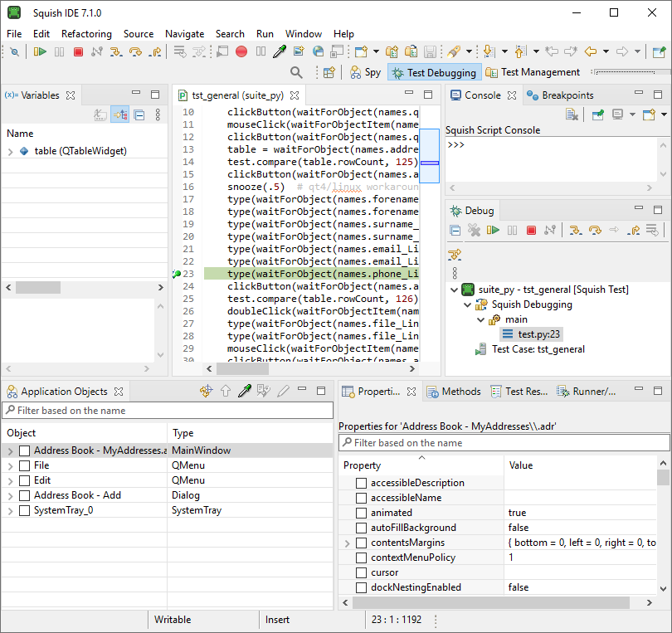This screenshot has width=672, height=633.
Task: Enable the autoFillBackground property checkbox
Action: [361, 528]
